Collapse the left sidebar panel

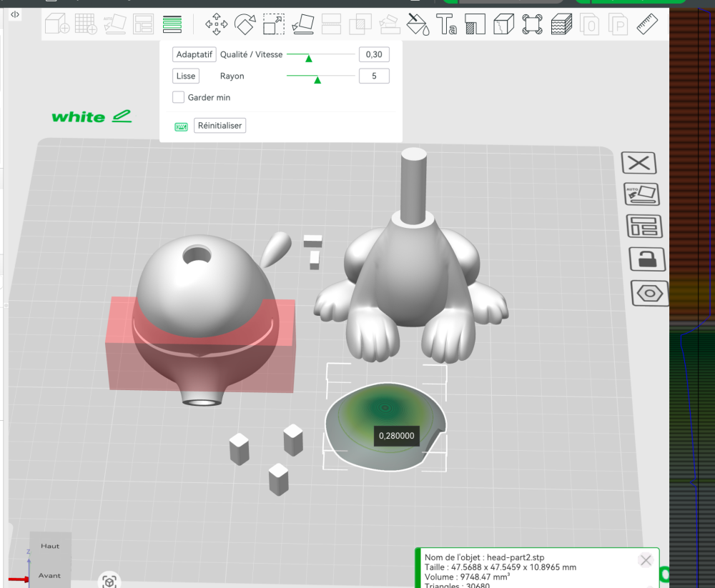pos(16,14)
